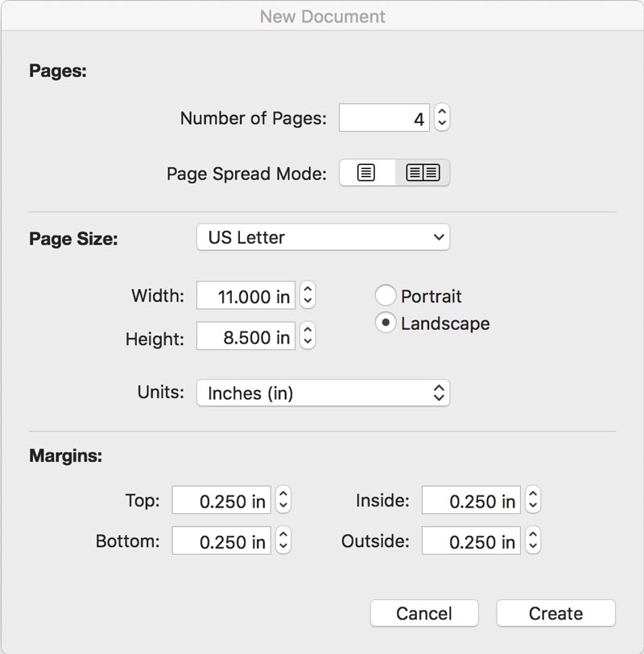This screenshot has width=644, height=654.
Task: Choose Landscape orientation
Action: (386, 323)
